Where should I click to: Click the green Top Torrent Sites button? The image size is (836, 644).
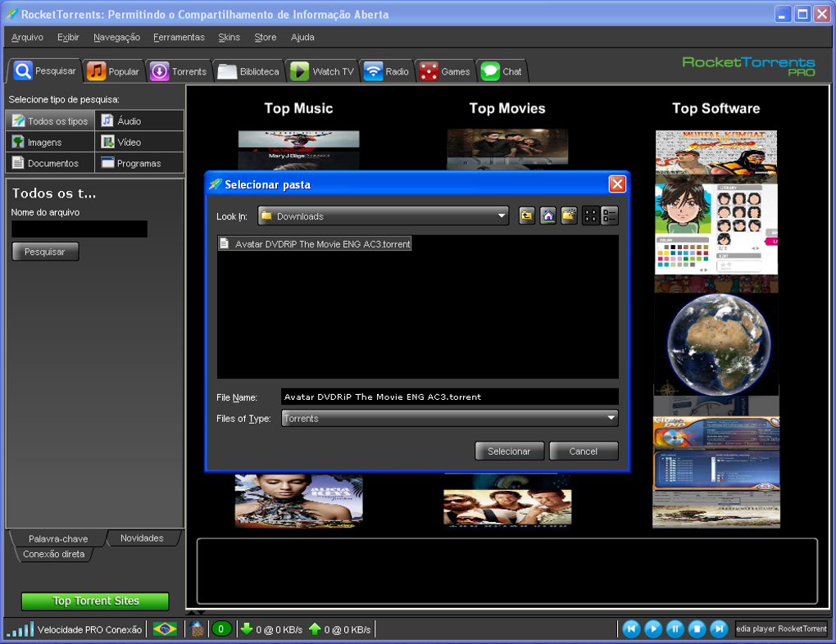95,601
